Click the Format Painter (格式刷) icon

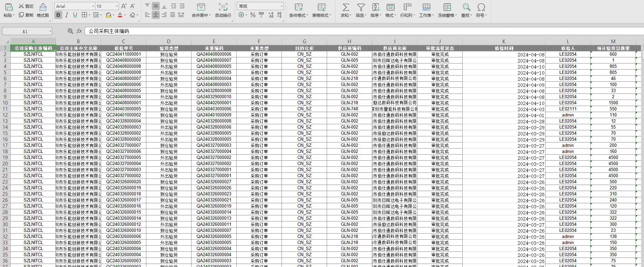point(43,7)
